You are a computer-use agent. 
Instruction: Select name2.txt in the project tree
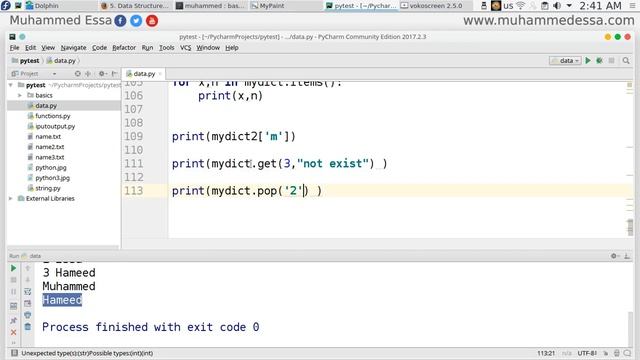coord(49,147)
